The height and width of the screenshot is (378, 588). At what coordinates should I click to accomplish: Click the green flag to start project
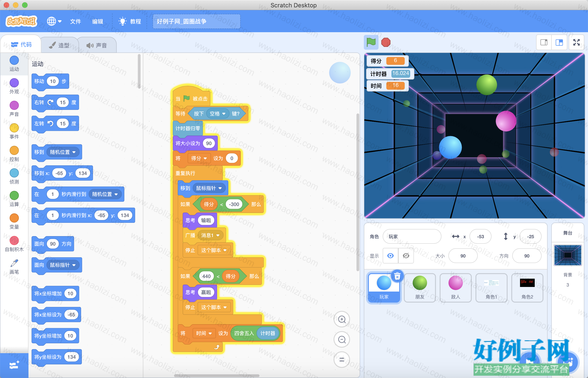(x=371, y=42)
